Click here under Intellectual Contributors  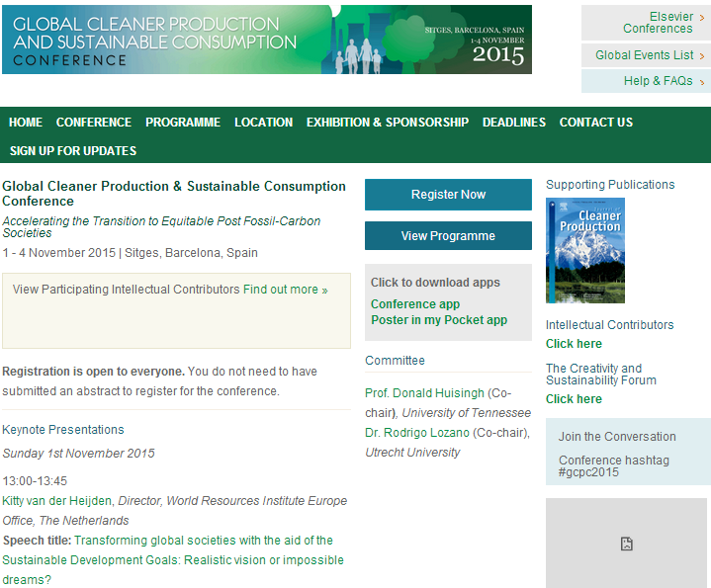[574, 344]
